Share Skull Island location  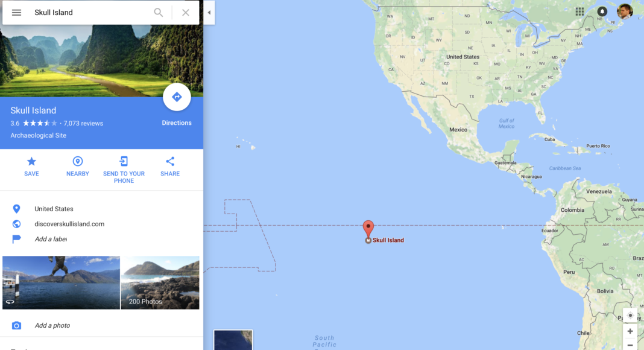170,167
